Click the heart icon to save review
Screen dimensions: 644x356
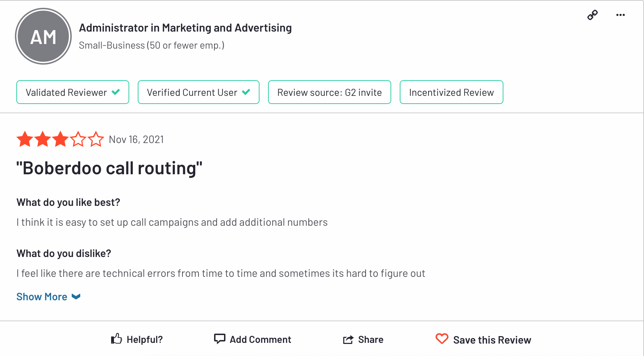442,339
